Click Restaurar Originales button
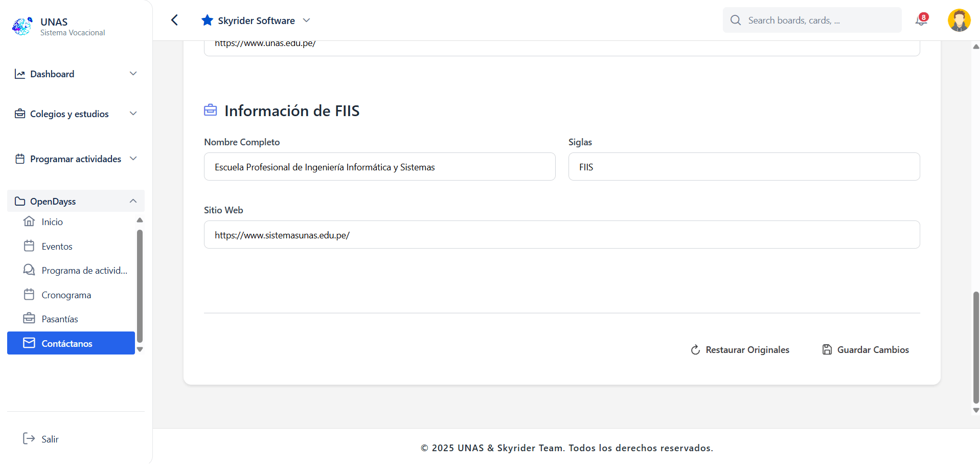Image resolution: width=980 pixels, height=465 pixels. click(740, 350)
